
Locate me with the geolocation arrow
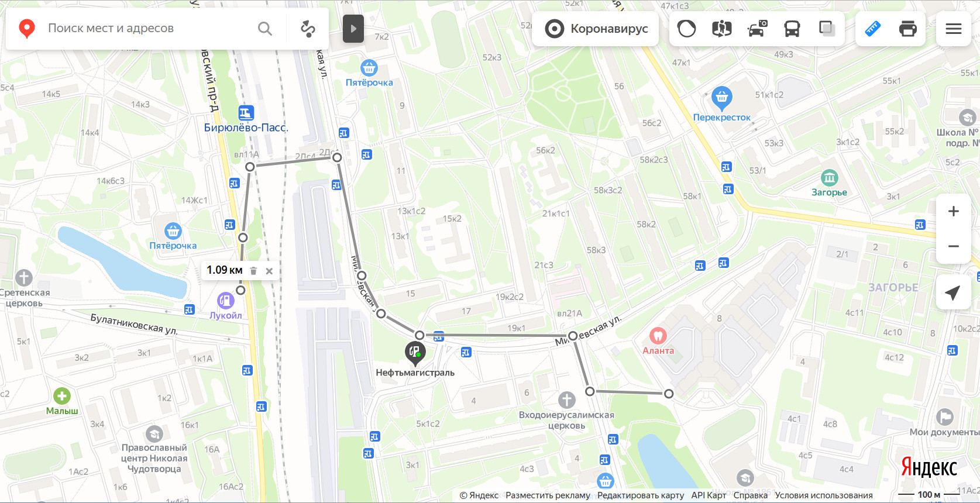point(953,292)
